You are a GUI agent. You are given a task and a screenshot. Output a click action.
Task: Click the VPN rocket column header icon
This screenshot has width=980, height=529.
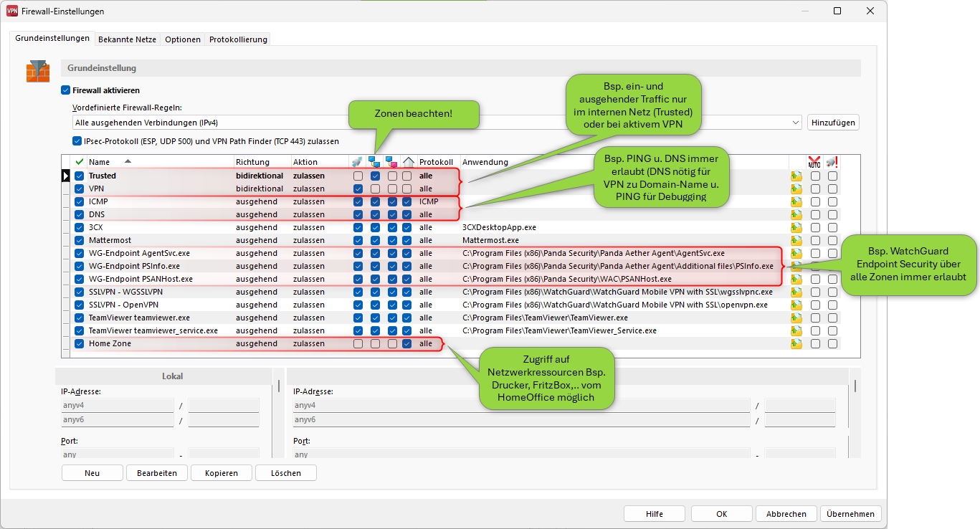[357, 162]
